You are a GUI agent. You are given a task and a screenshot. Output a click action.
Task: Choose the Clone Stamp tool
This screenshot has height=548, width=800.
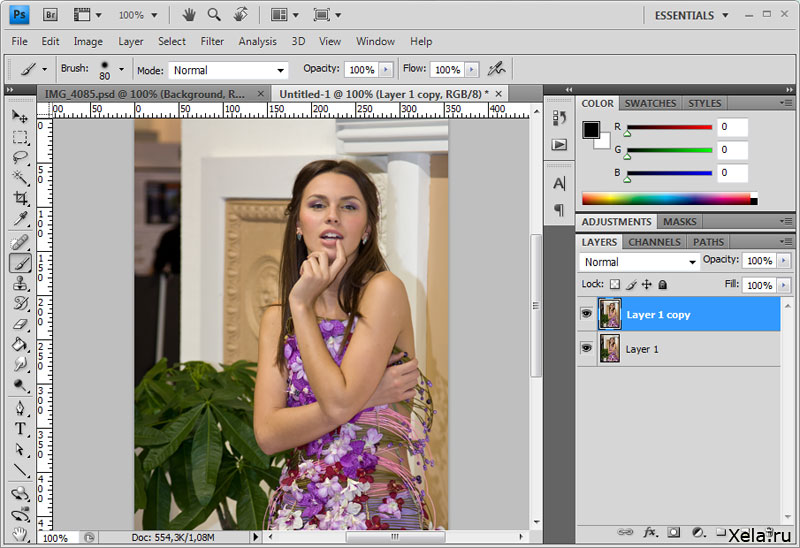tap(20, 283)
